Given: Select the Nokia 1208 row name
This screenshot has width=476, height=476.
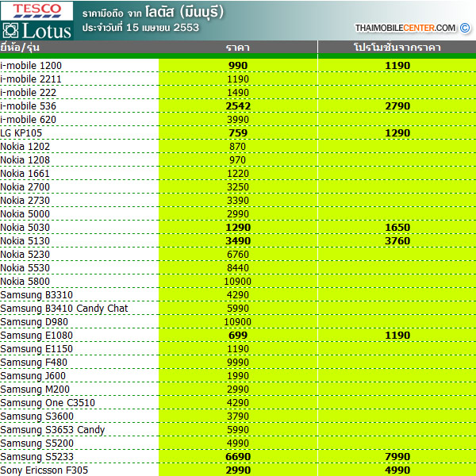Looking at the screenshot, I should tap(25, 160).
